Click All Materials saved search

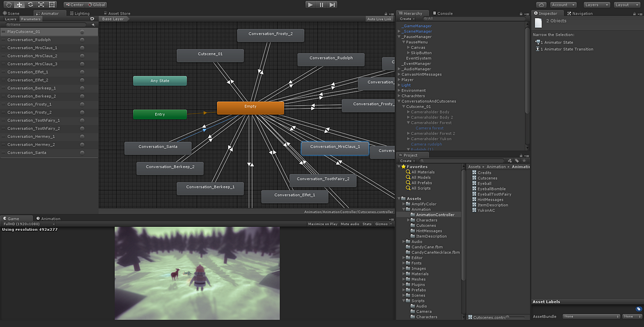[x=420, y=172]
